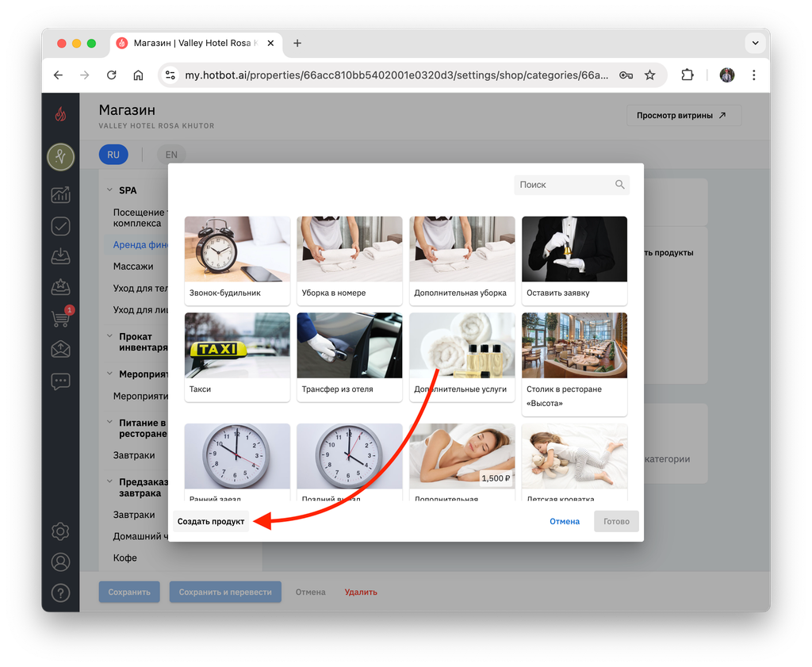Open site information icon in address bar
The width and height of the screenshot is (812, 667).
click(x=170, y=75)
